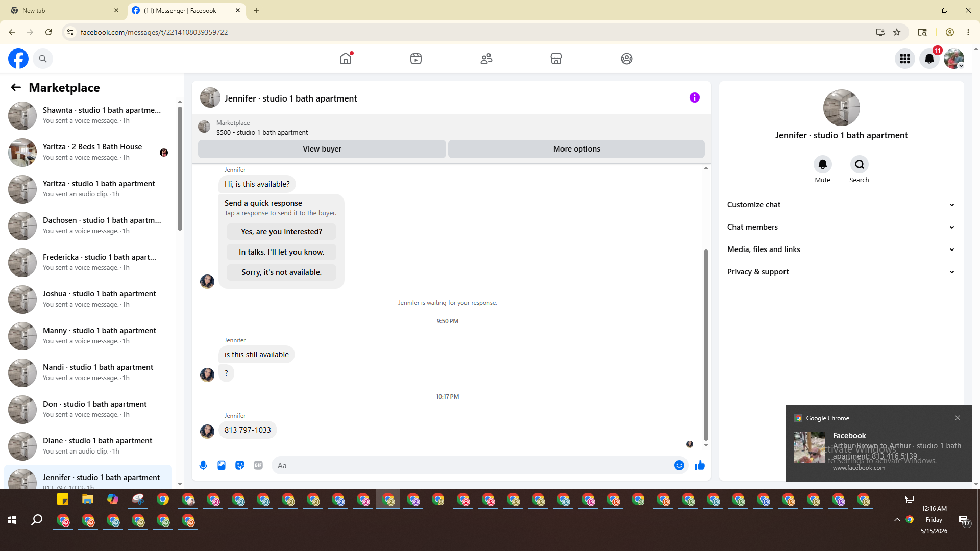This screenshot has width=980, height=551.
Task: Search in conversation magnifier icon
Action: point(860,164)
